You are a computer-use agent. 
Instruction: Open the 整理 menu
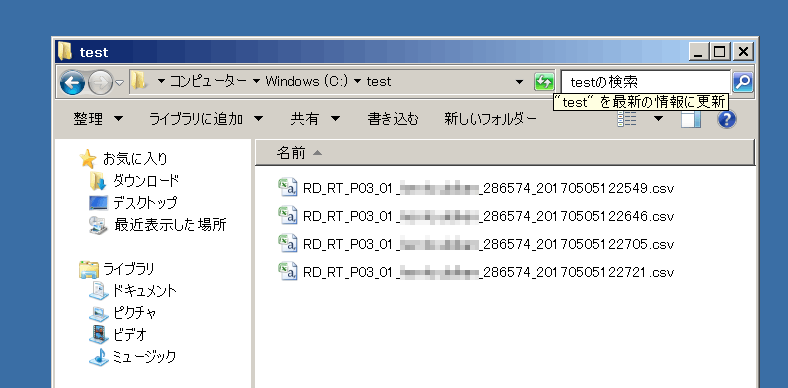97,119
